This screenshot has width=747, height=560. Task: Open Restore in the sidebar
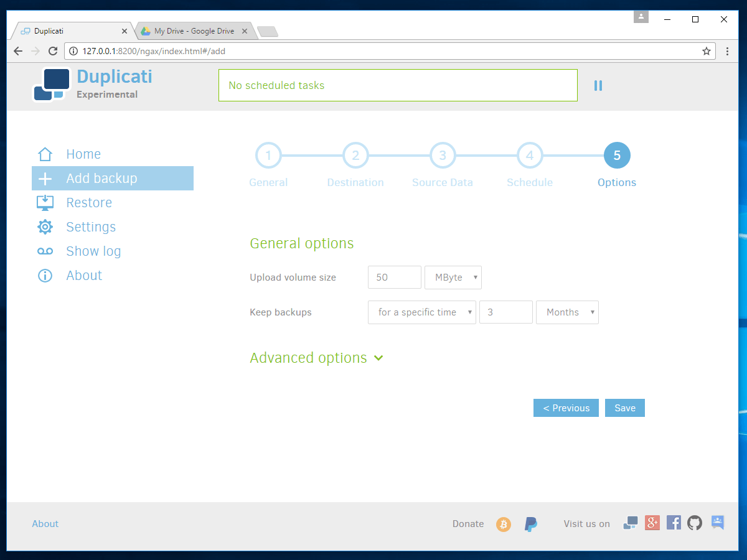tap(89, 203)
